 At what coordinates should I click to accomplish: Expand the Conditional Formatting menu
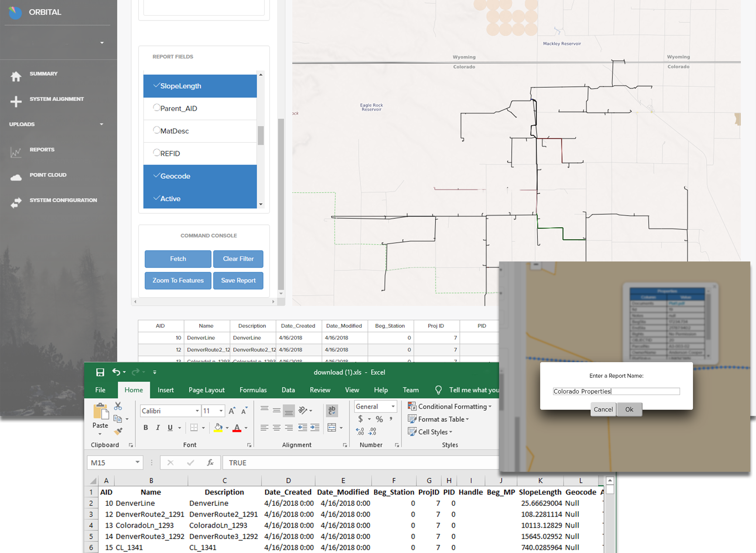coord(450,406)
